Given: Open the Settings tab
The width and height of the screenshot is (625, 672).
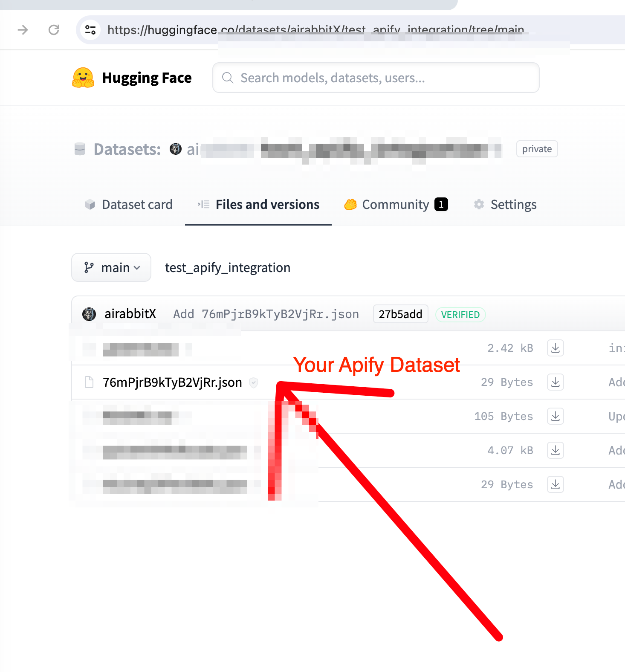Looking at the screenshot, I should 505,205.
